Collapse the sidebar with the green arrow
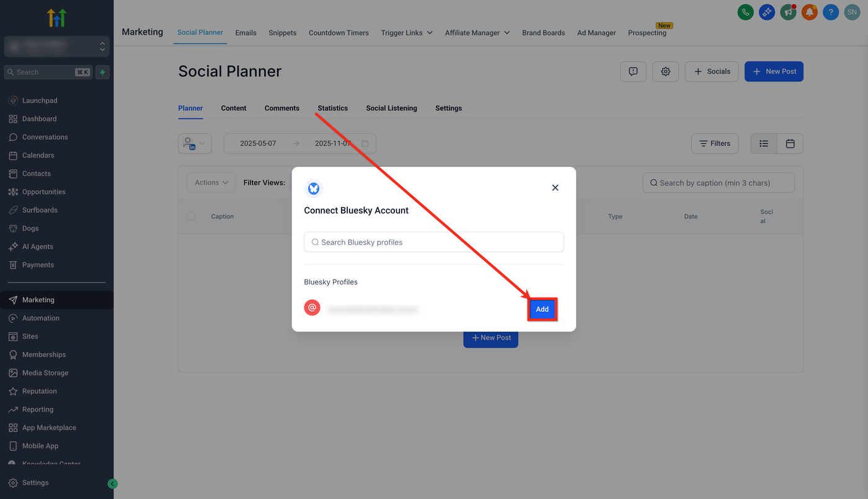 [x=113, y=484]
